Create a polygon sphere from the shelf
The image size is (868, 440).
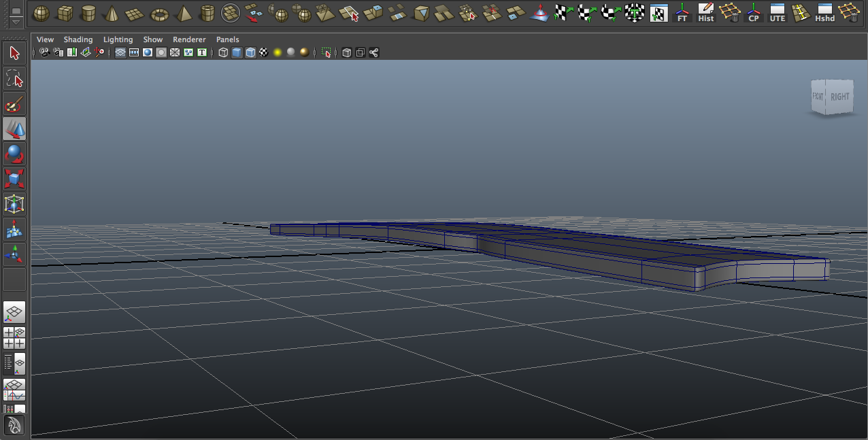[x=42, y=12]
